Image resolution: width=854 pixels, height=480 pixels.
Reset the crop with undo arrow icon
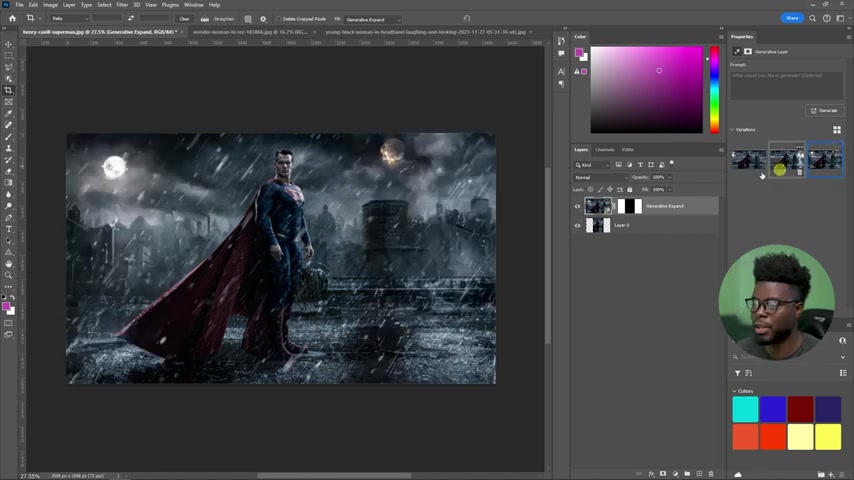tap(467, 19)
